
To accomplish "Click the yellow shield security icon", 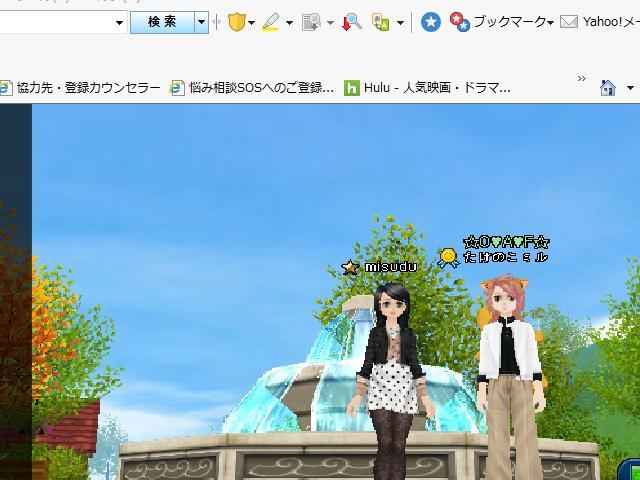I will (236, 22).
